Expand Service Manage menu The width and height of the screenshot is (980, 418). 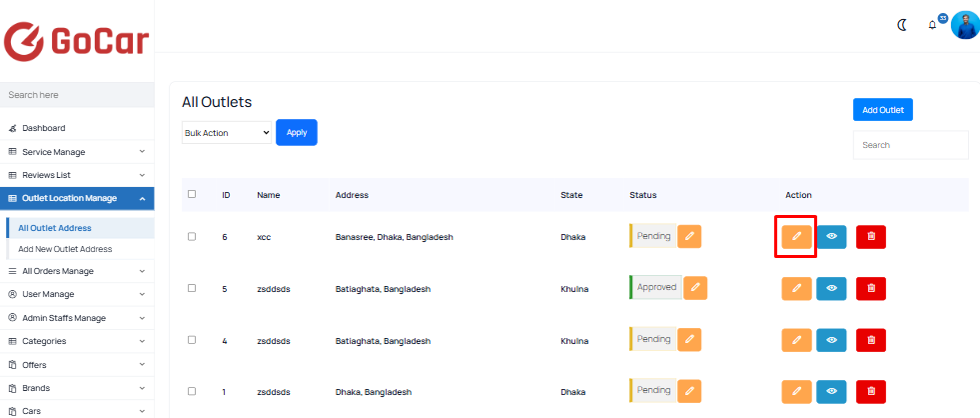click(77, 151)
